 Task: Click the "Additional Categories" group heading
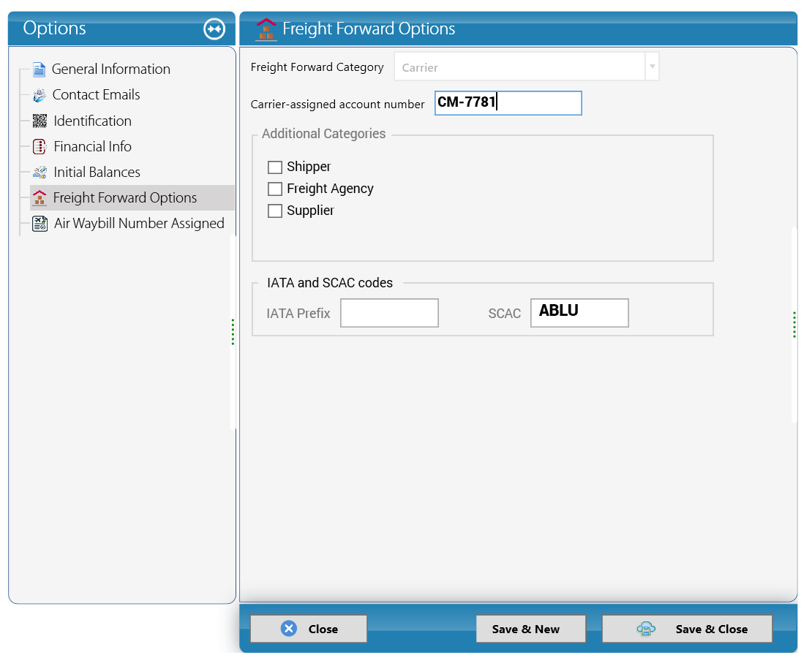pyautogui.click(x=323, y=134)
